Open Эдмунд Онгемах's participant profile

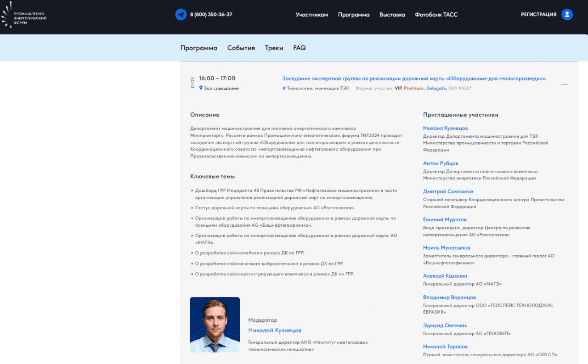point(445,325)
